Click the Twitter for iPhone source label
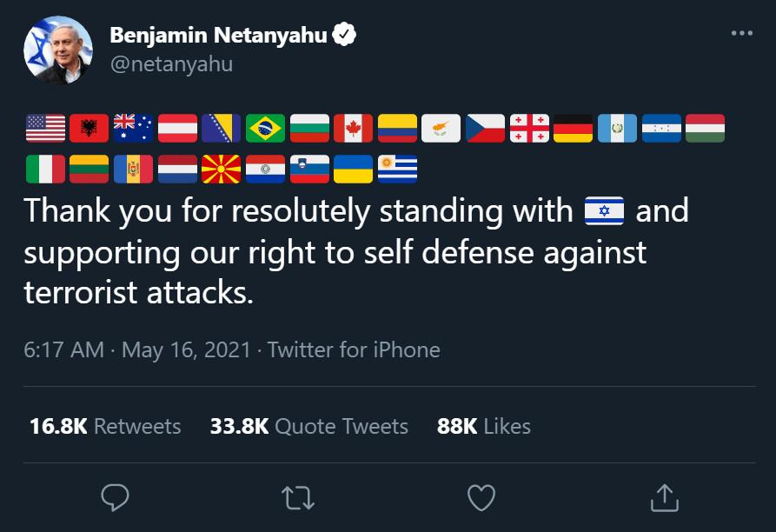This screenshot has height=532, width=776. tap(354, 349)
